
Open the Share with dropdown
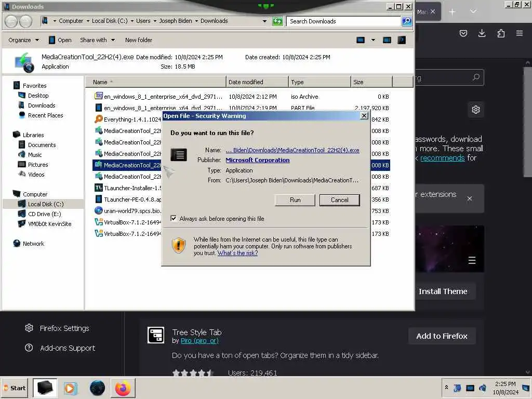97,40
